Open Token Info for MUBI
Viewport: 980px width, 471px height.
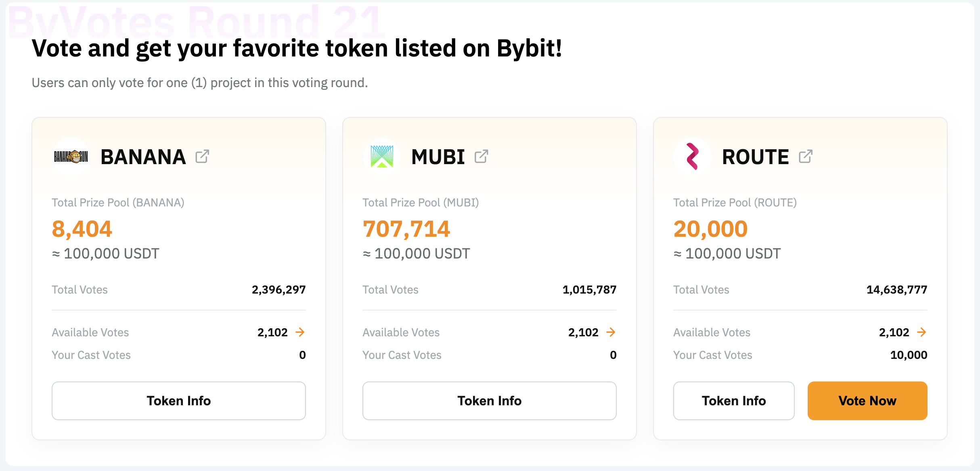coord(489,400)
